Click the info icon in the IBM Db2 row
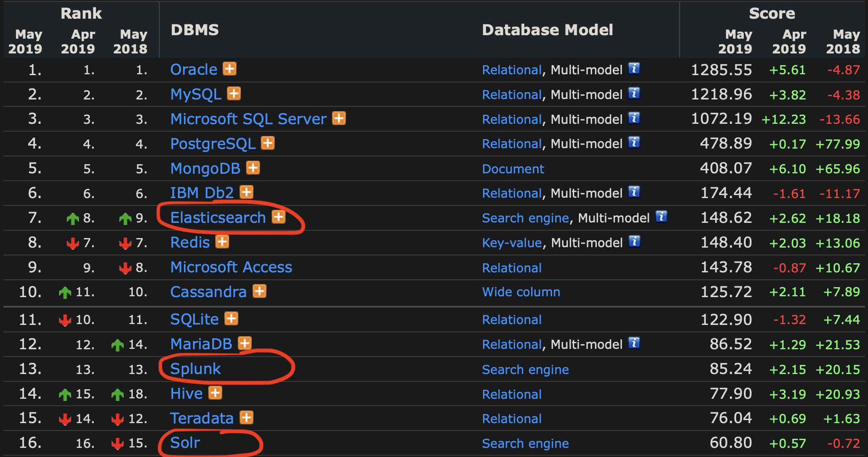This screenshot has width=868, height=457. (x=635, y=192)
